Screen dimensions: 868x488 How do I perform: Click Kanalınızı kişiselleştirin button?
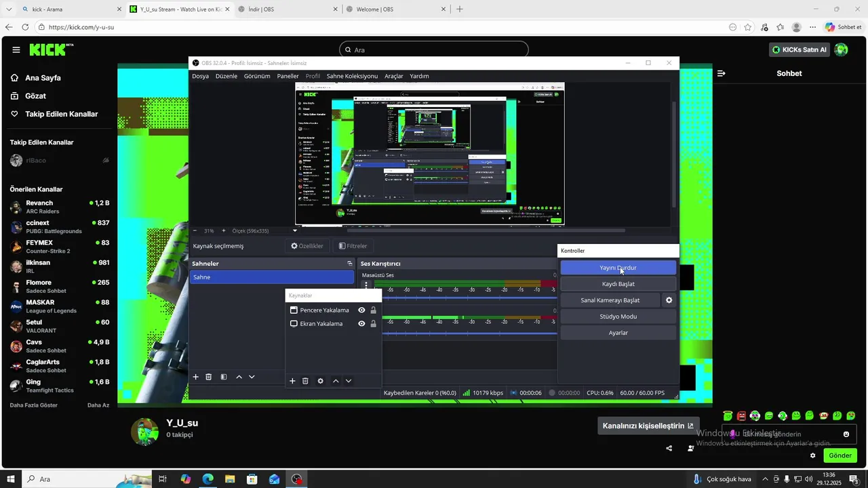click(x=648, y=426)
